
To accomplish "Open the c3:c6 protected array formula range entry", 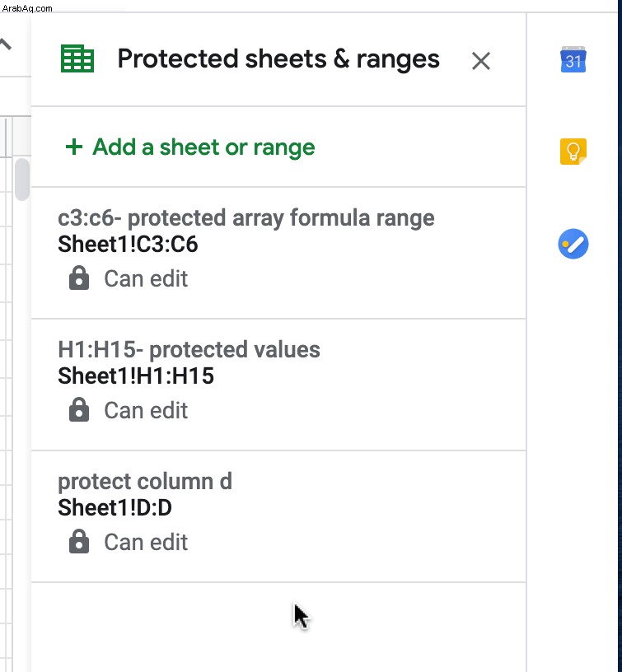I will [278, 253].
